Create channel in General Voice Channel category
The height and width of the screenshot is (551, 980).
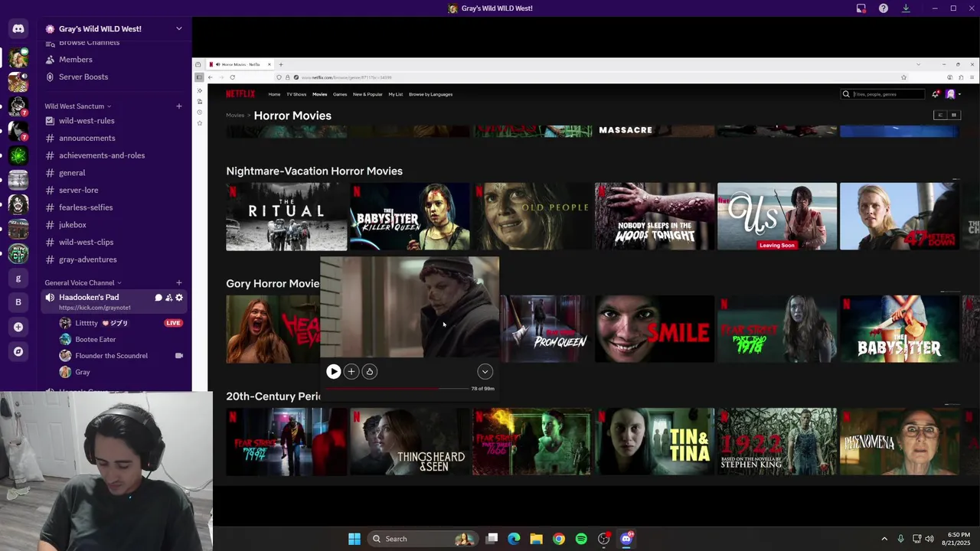click(179, 283)
